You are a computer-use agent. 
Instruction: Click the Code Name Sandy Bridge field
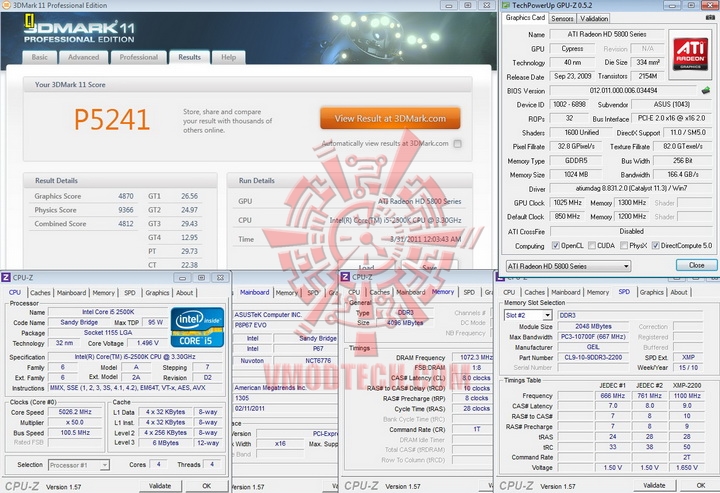click(x=79, y=322)
